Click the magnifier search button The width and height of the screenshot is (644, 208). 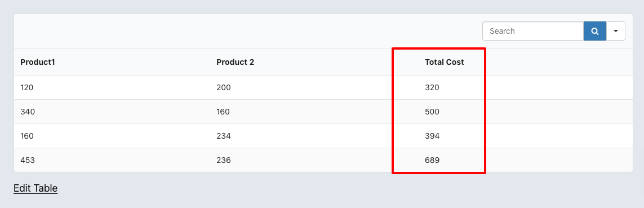coord(595,31)
